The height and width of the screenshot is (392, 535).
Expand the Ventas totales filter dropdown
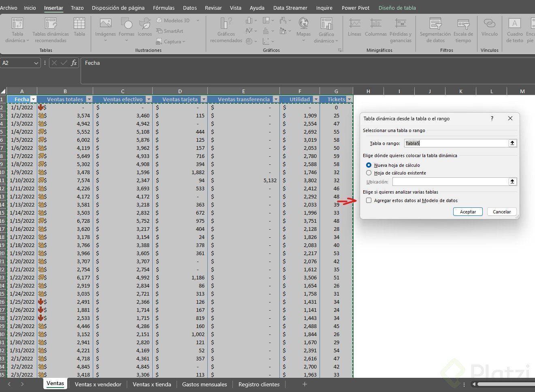[x=90, y=99]
